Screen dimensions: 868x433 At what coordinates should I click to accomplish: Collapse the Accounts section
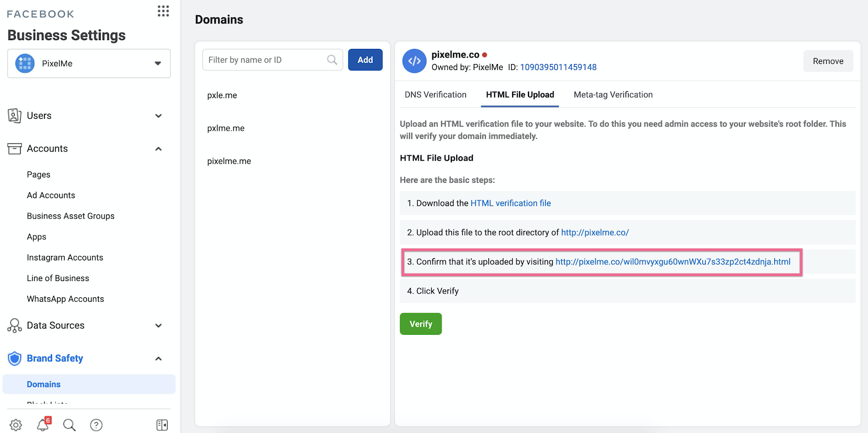click(158, 149)
